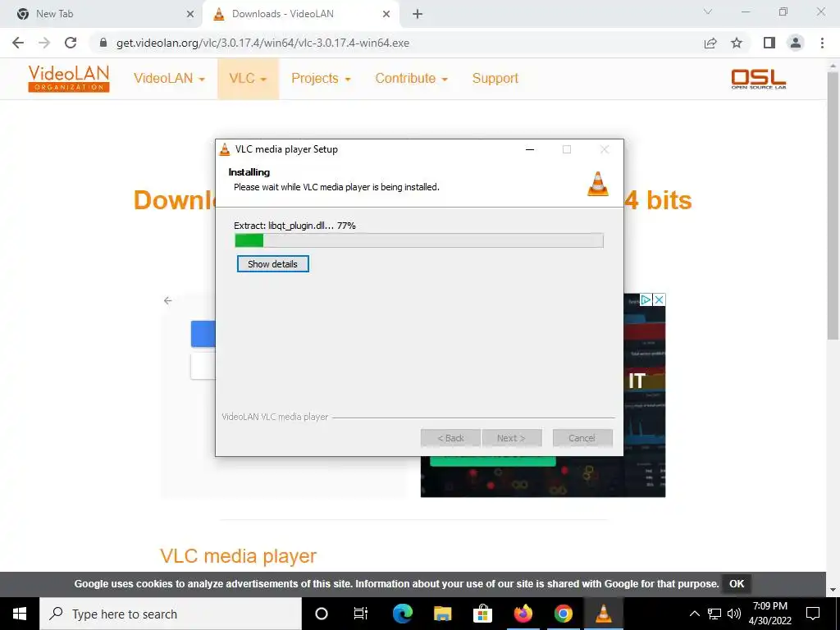The image size is (840, 630).
Task: Open Chrome side panel icon
Action: point(769,43)
